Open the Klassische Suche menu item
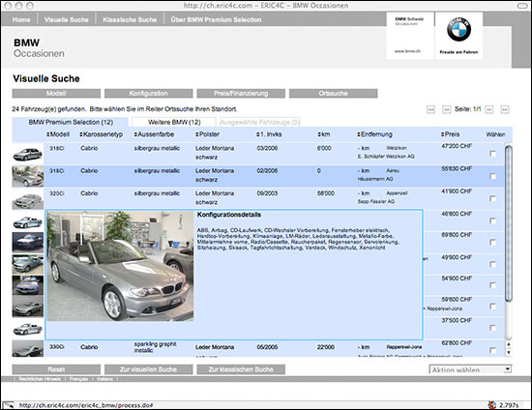 click(130, 19)
